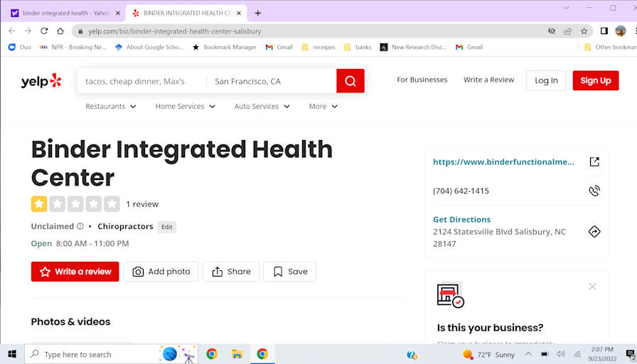637x364 pixels.
Task: Open the Yelp logo home link
Action: point(41,81)
